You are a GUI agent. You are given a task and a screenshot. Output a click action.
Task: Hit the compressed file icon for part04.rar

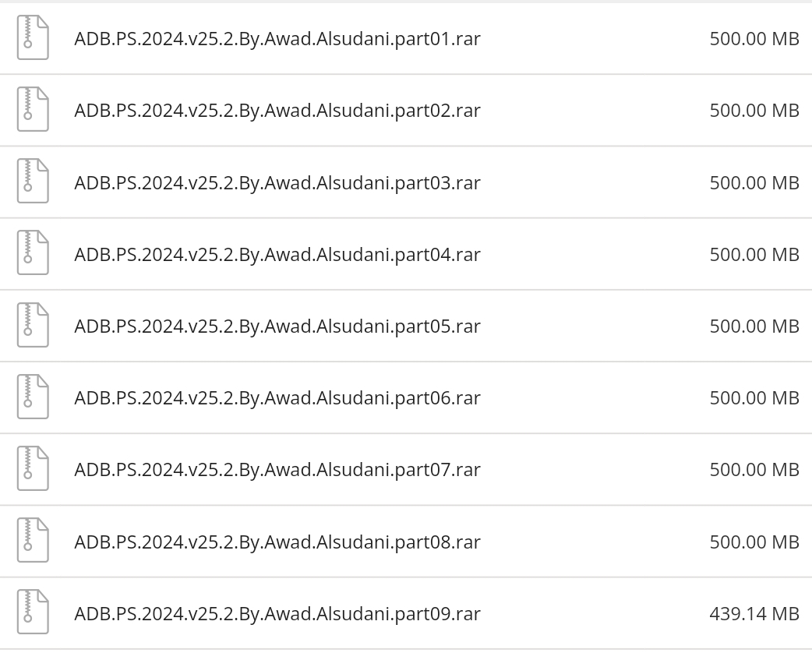[x=33, y=253]
